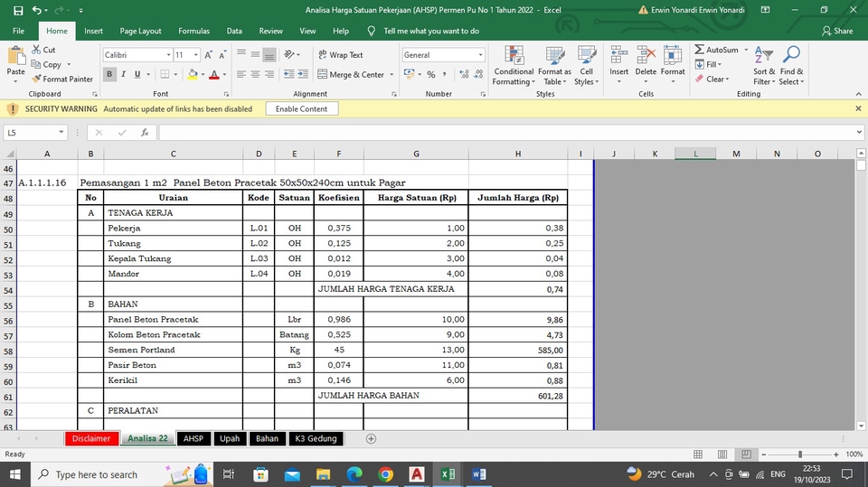This screenshot has height=487, width=868.
Task: Open the Data ribbon tab
Action: 234,31
